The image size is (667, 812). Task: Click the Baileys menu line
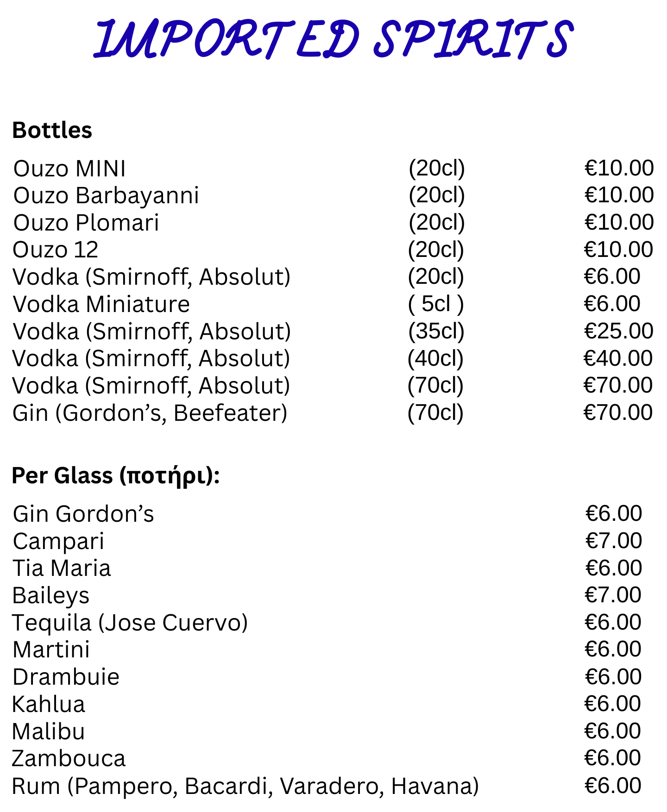click(x=51, y=596)
